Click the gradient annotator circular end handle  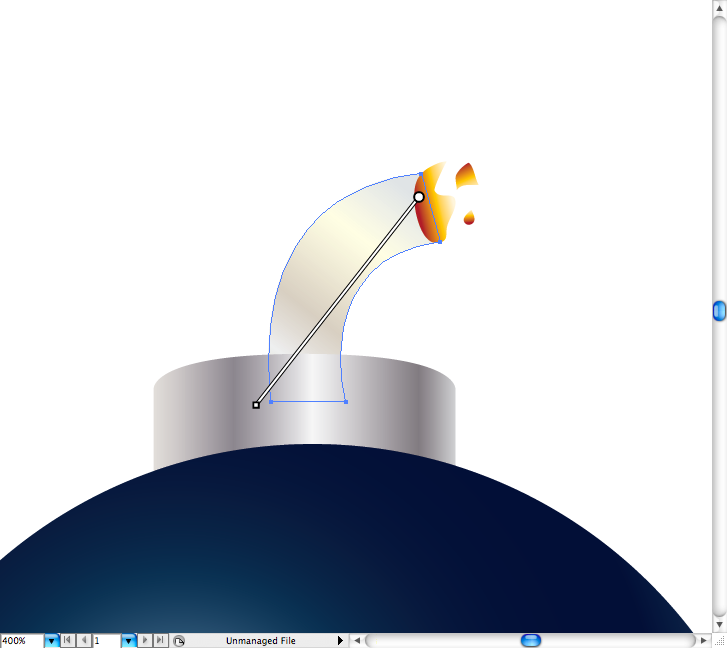point(419,197)
